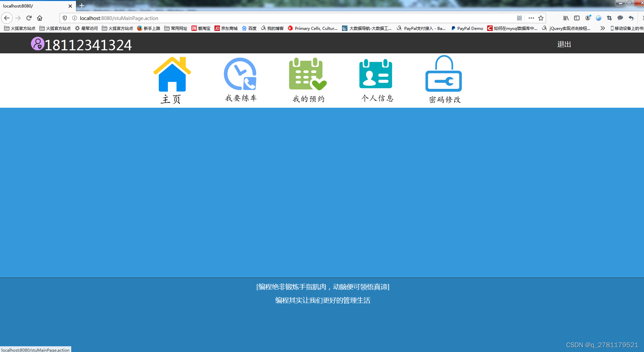This screenshot has height=352, width=644.
Task: Open the library bookshelf icon
Action: [566, 18]
